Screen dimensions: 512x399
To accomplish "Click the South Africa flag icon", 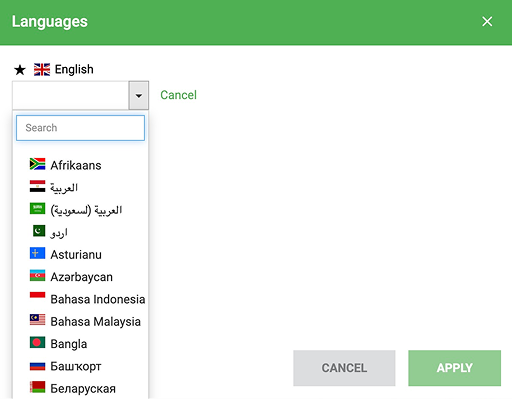I will click(37, 164).
